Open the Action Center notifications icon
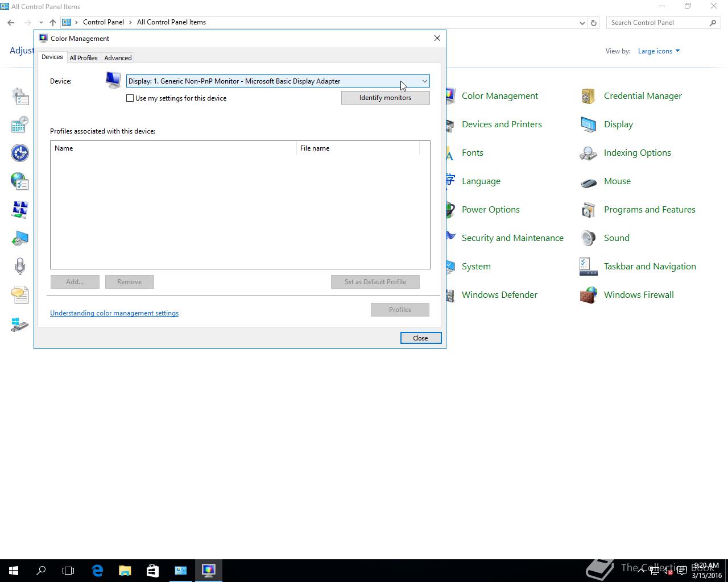Image resolution: width=728 pixels, height=582 pixels. tap(681, 570)
